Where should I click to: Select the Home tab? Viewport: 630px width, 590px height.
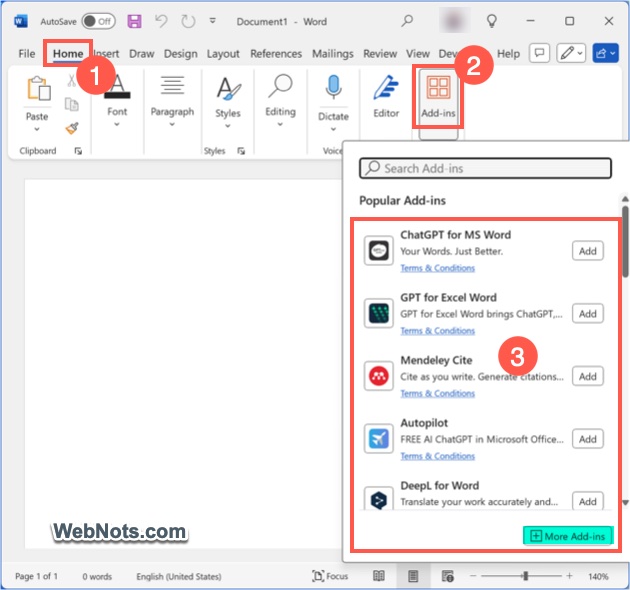pos(68,53)
